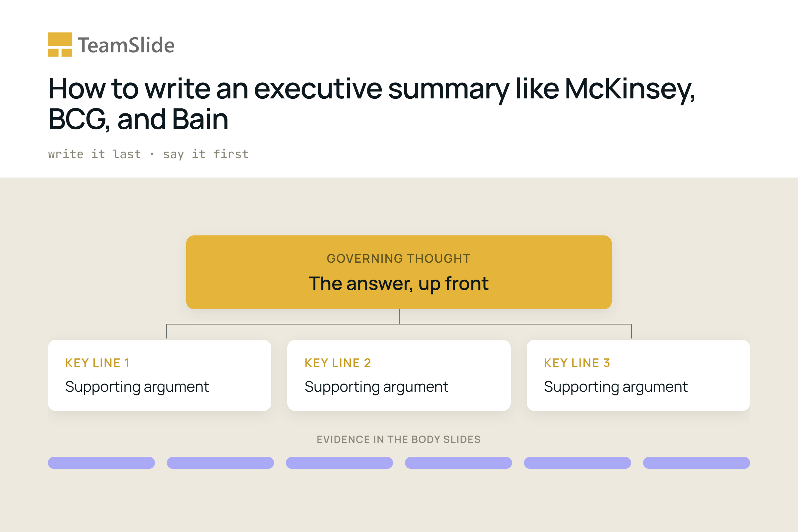Image resolution: width=798 pixels, height=532 pixels.
Task: Click the 'write it last · say it first' subtitle
Action: tap(148, 154)
